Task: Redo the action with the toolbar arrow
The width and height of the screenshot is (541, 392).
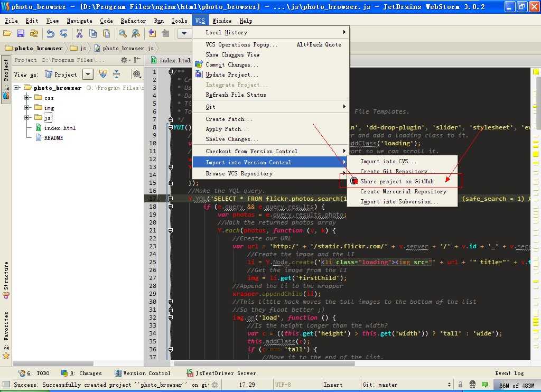Action: [x=63, y=33]
